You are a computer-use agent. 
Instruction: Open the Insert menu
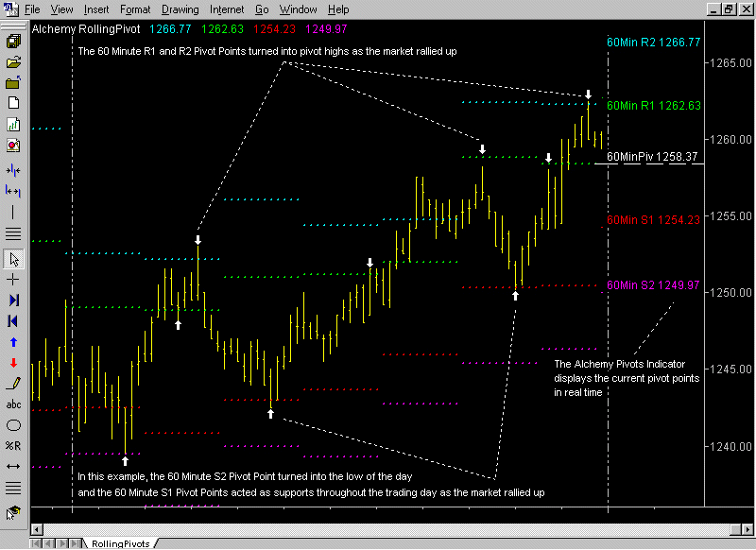tap(96, 9)
